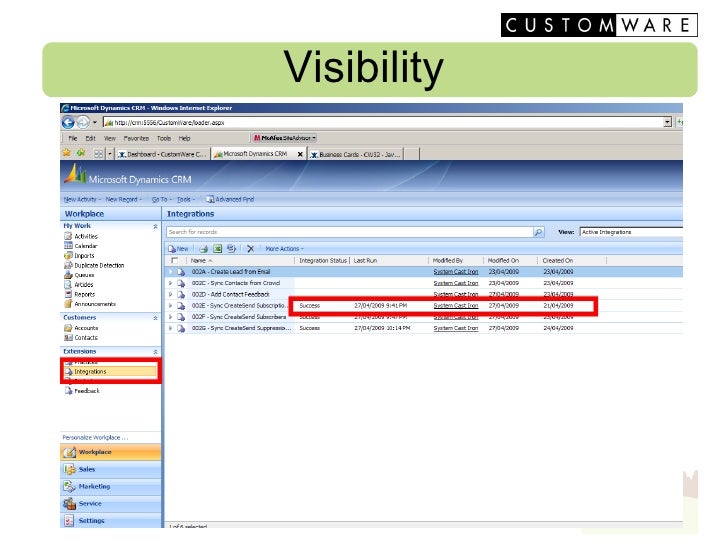This screenshot has width=728, height=546.
Task: Open the More Actions dropdown
Action: coord(284,249)
